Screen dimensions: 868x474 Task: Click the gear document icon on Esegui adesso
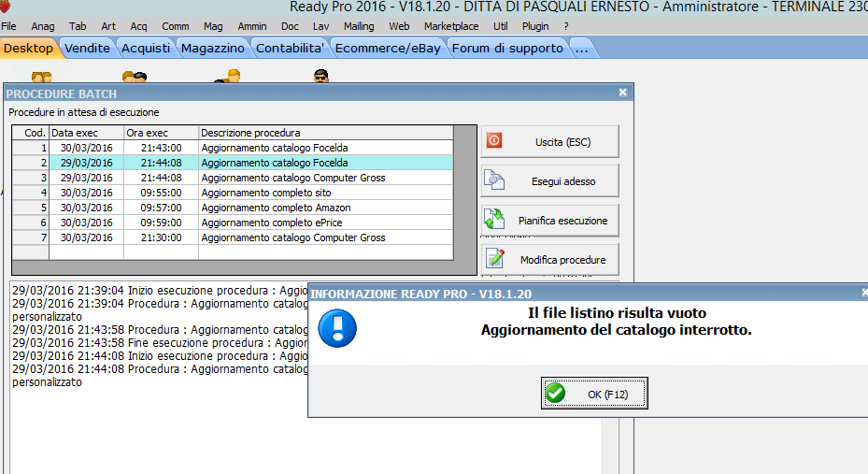(x=494, y=180)
